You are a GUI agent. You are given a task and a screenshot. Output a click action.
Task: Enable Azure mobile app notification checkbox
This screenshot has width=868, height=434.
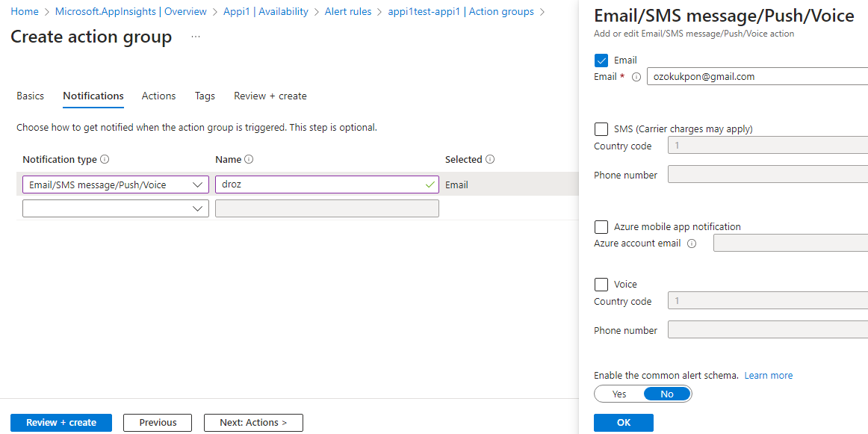click(601, 227)
